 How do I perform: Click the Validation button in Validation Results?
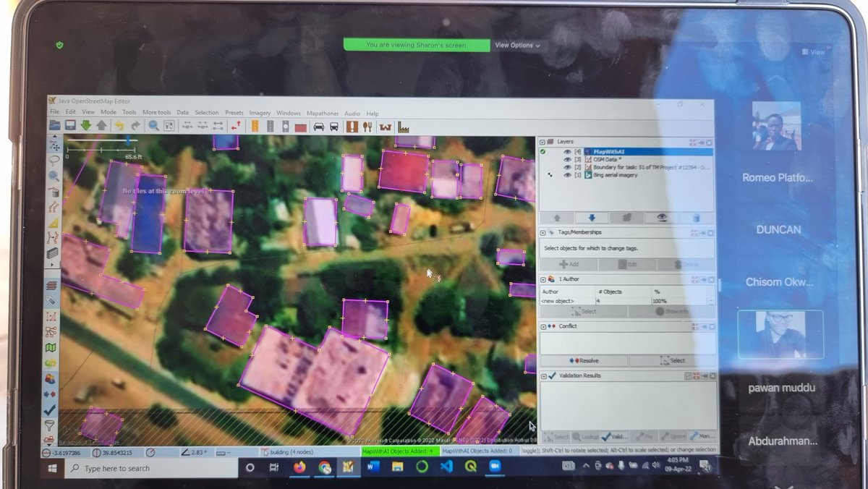(615, 437)
